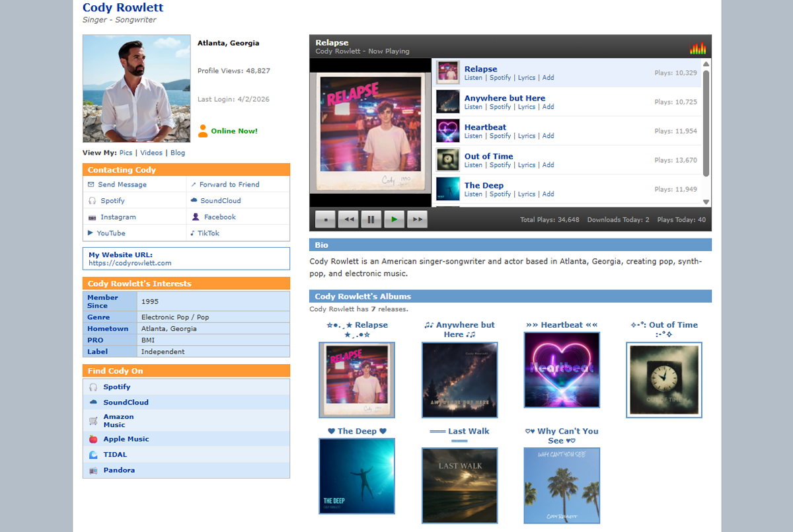Select the Last Walk album cover
Screen dimensions: 793x532
[459, 485]
